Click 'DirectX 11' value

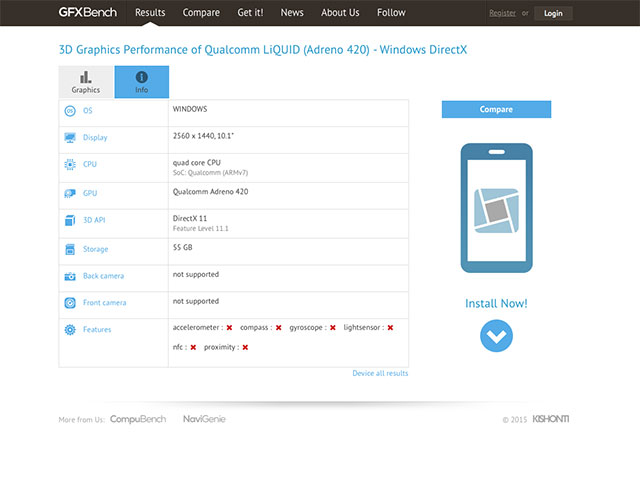pyautogui.click(x=190, y=218)
